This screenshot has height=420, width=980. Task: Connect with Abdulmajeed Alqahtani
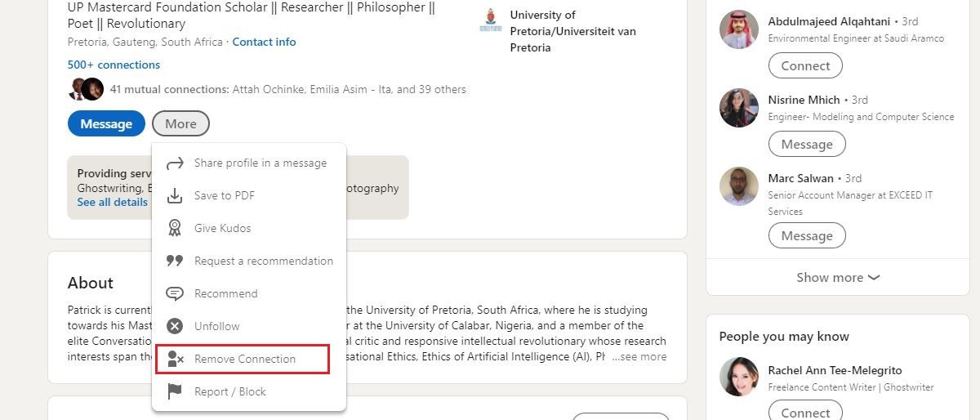[805, 66]
